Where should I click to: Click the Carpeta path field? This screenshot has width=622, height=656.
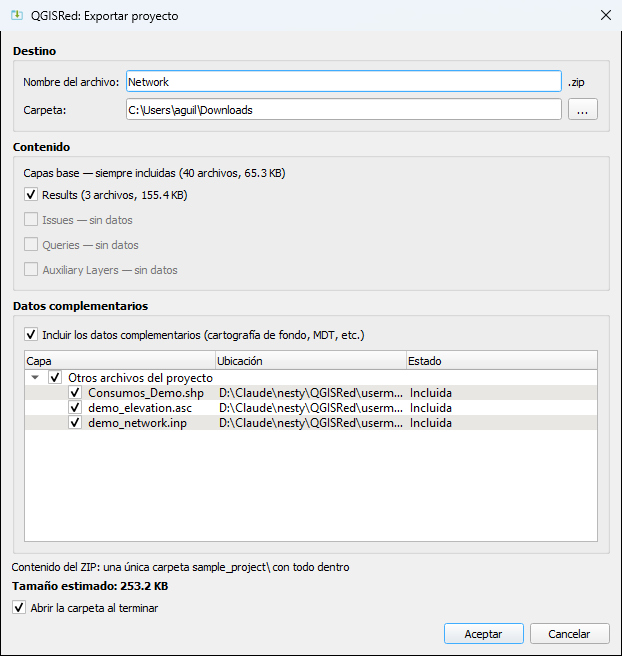point(344,110)
